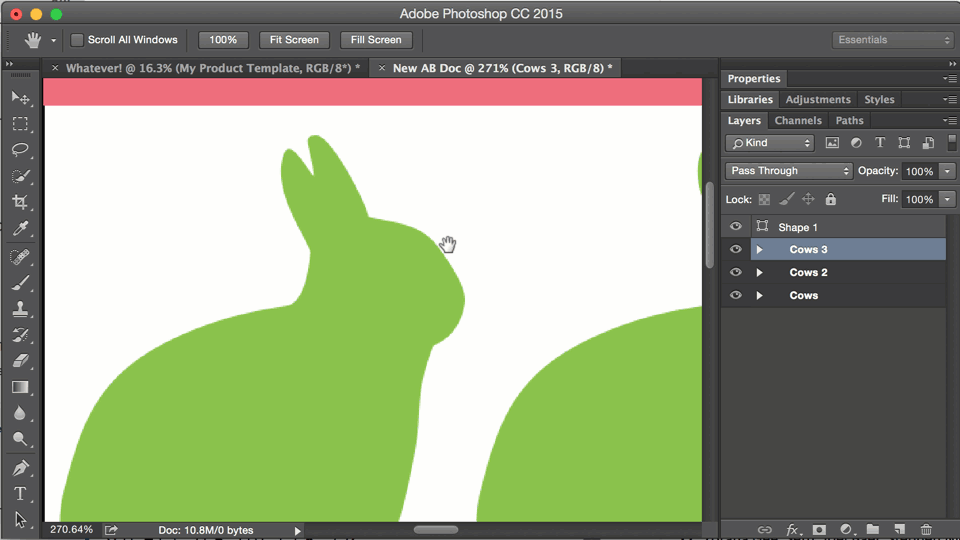960x540 pixels.
Task: Click the Fit Screen button
Action: point(294,40)
